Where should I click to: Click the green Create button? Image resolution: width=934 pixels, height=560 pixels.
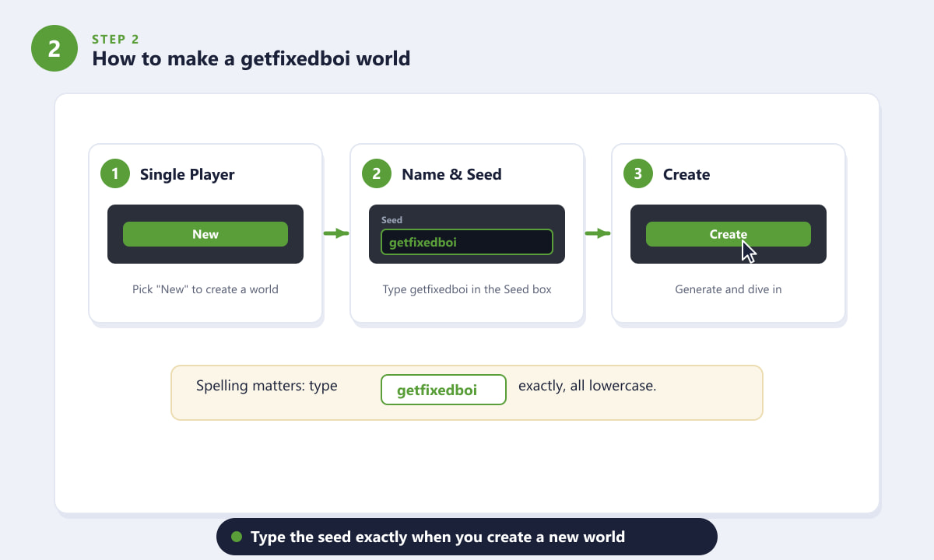(x=729, y=234)
